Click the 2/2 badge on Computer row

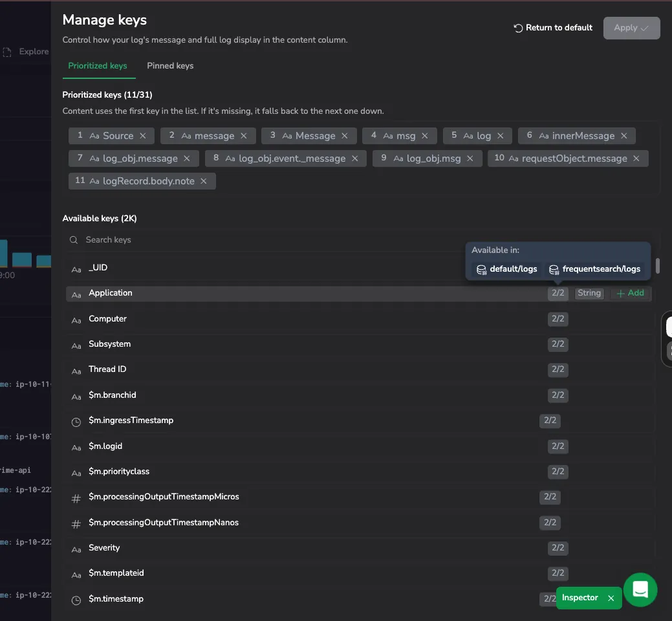[x=558, y=319]
